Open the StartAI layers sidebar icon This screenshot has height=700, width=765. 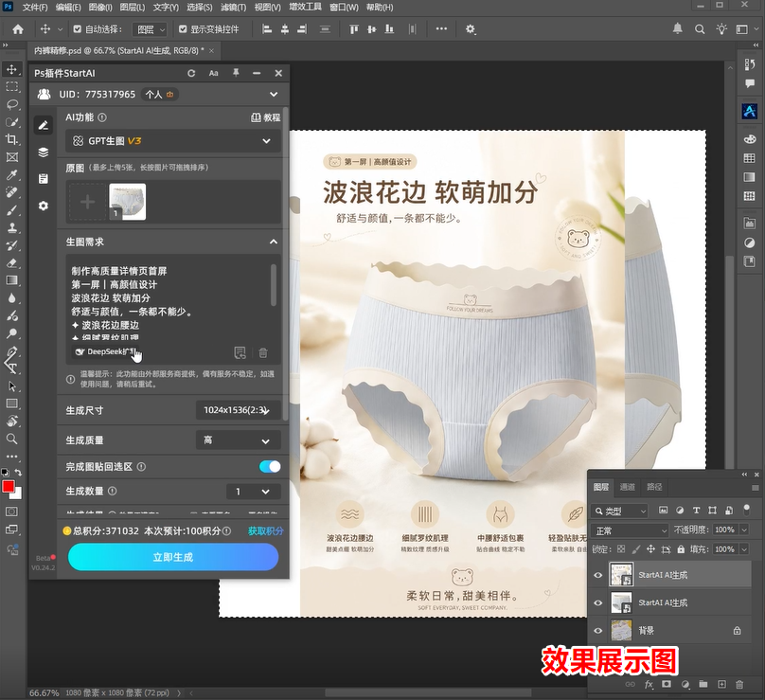pyautogui.click(x=44, y=153)
